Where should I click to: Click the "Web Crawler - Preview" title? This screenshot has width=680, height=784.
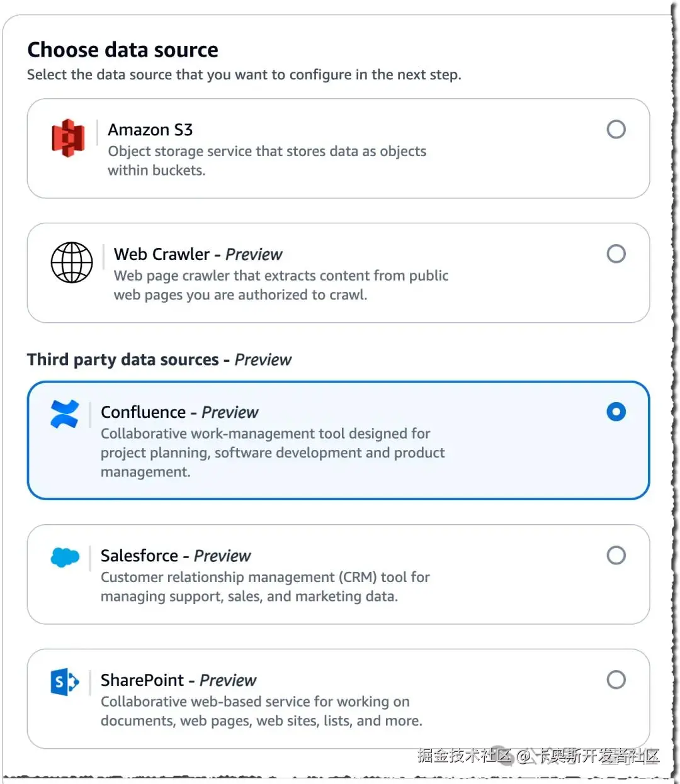198,254
